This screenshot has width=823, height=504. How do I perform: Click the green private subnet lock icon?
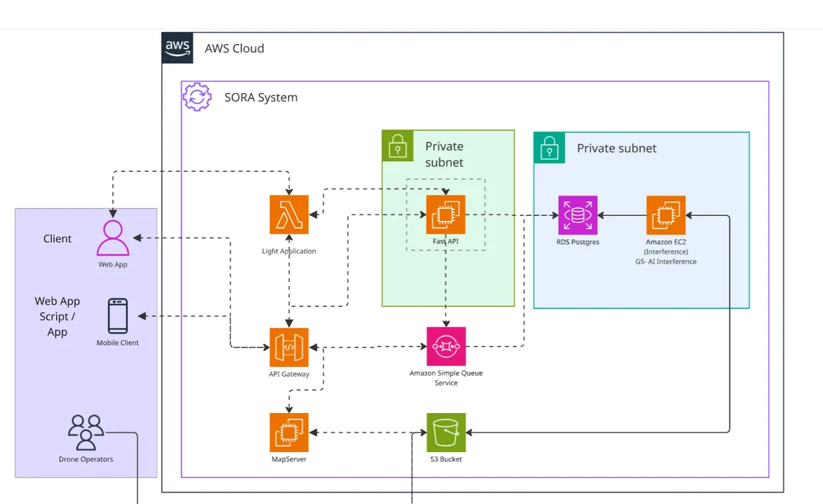coord(398,146)
